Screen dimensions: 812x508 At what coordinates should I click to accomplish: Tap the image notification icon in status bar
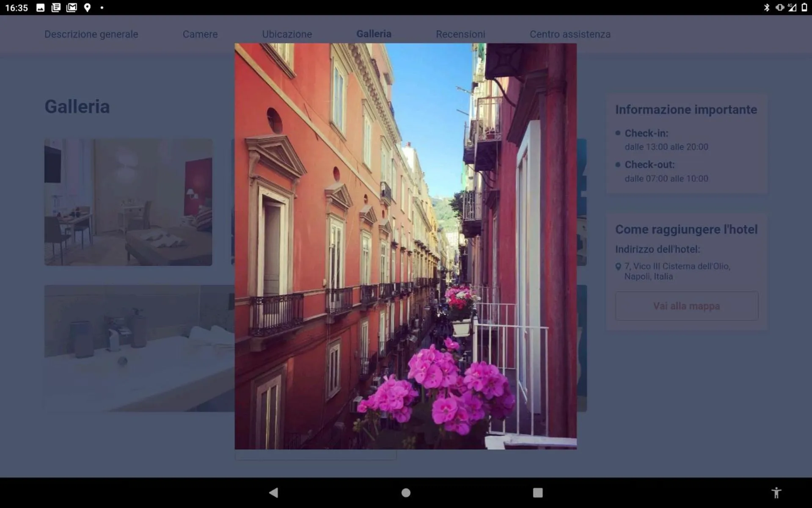point(41,8)
